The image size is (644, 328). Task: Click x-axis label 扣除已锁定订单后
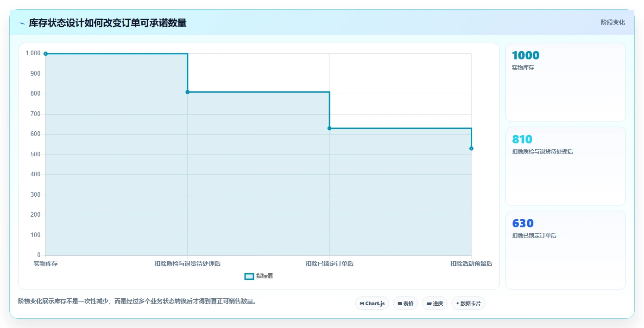[329, 264]
